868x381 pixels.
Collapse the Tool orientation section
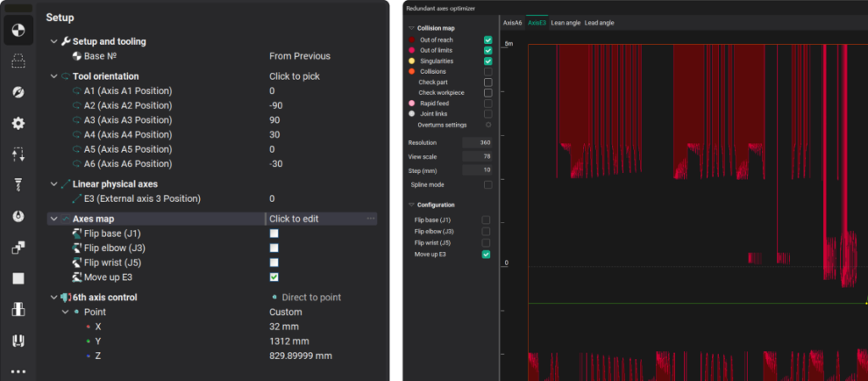[55, 76]
